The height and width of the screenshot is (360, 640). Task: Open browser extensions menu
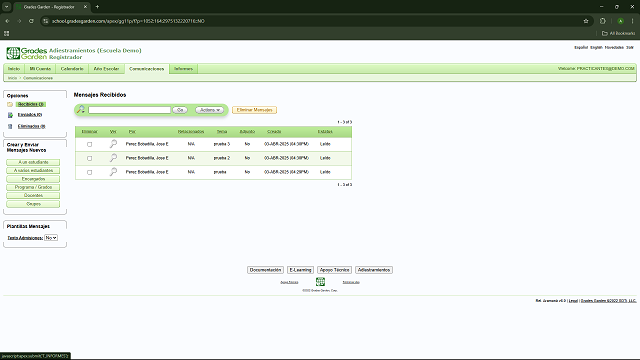coord(603,21)
